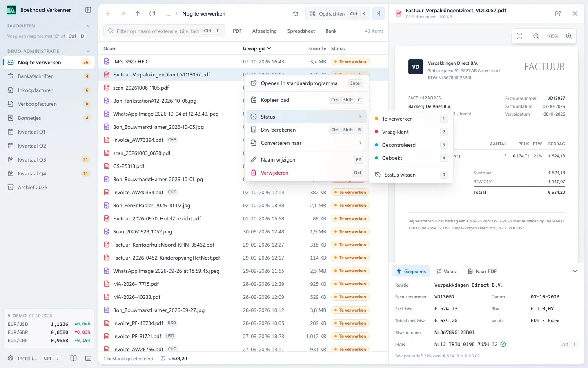Open the handbook book icon
The image size is (588, 368).
click(x=73, y=358)
